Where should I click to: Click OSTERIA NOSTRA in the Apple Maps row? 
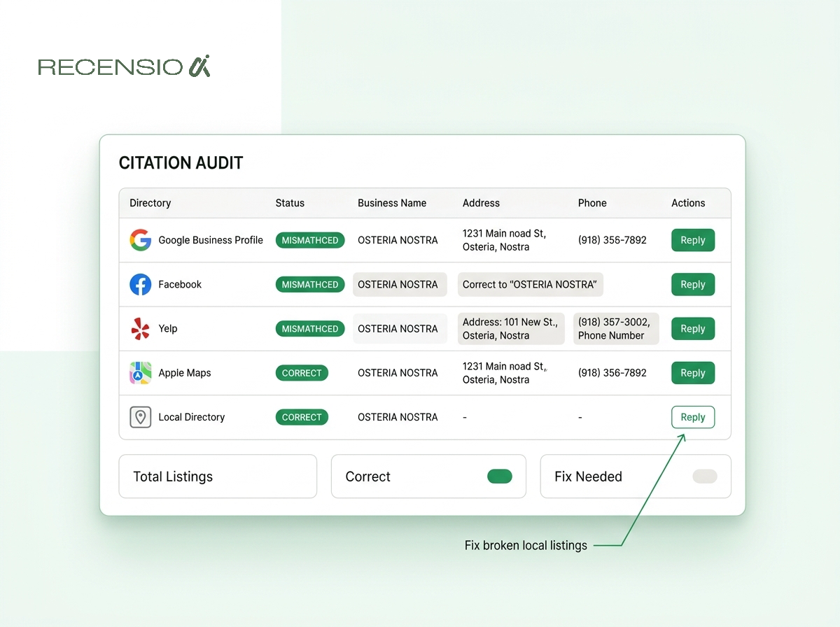coord(398,373)
